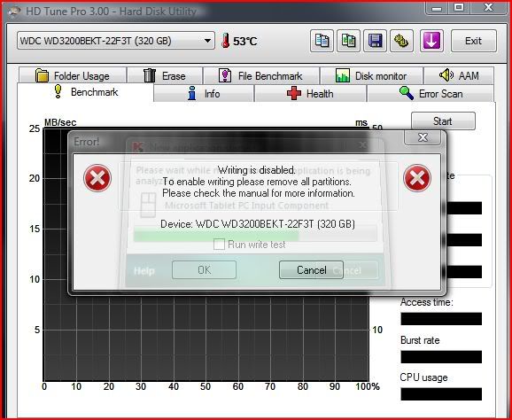This screenshot has width=512, height=420.
Task: Click the 'Burst rate' label
Action: pyautogui.click(x=420, y=340)
